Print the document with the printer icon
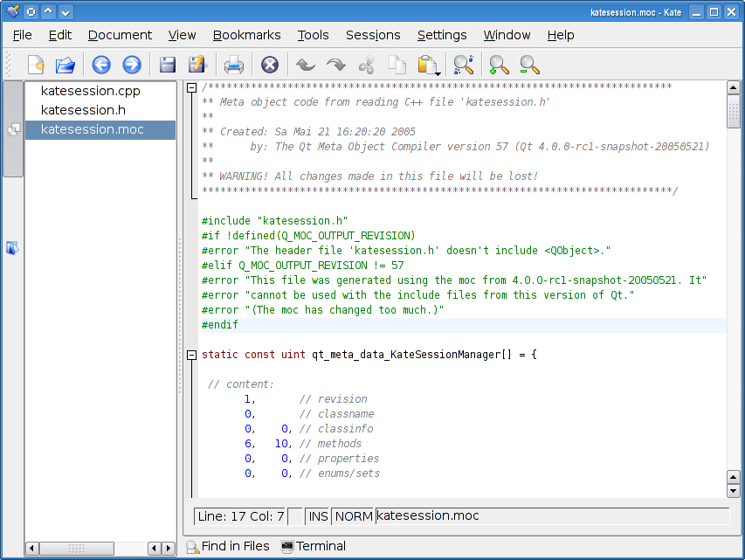This screenshot has width=745, height=560. 234,65
